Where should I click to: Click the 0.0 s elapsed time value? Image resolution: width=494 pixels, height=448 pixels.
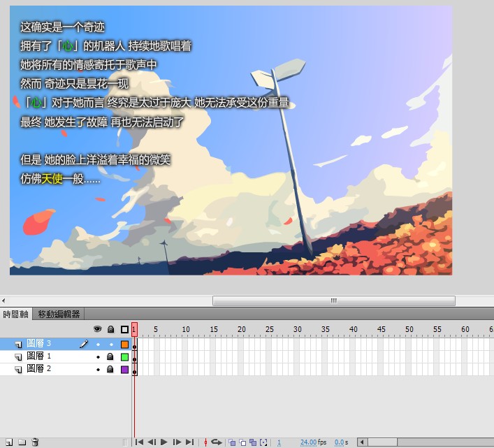point(341,442)
